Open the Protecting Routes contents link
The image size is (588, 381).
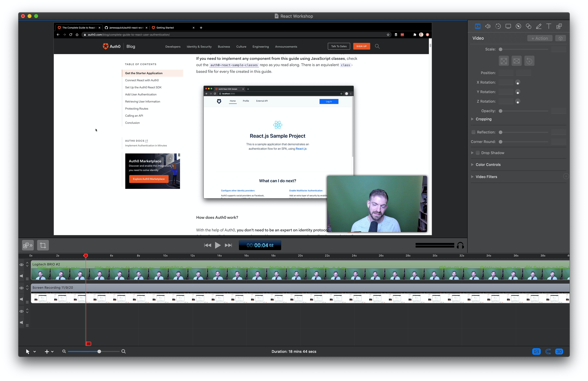[x=137, y=109]
